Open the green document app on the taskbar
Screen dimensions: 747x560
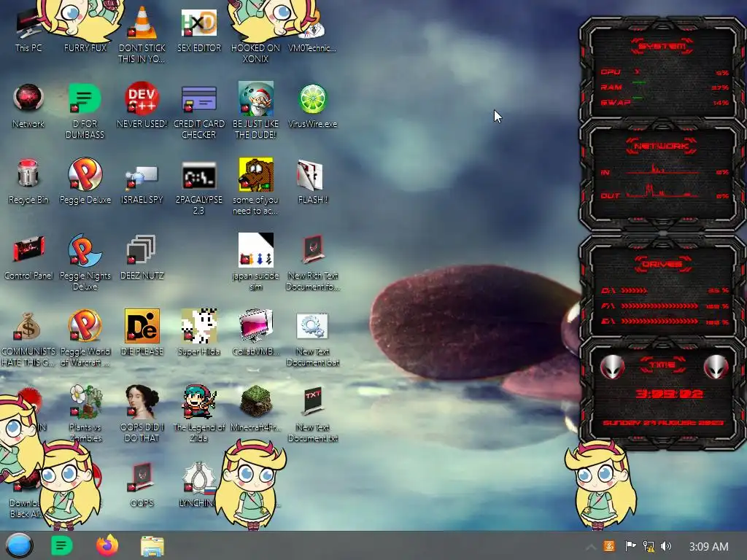pos(61,545)
